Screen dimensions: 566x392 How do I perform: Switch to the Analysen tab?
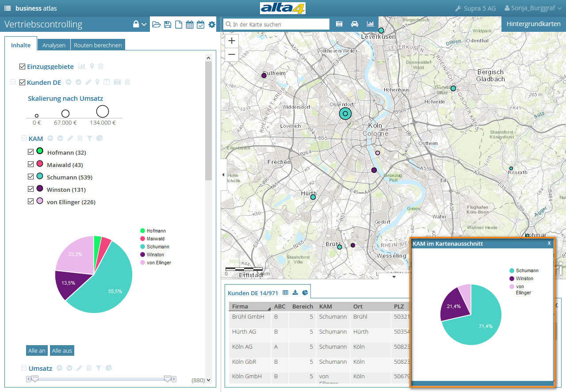pyautogui.click(x=54, y=45)
